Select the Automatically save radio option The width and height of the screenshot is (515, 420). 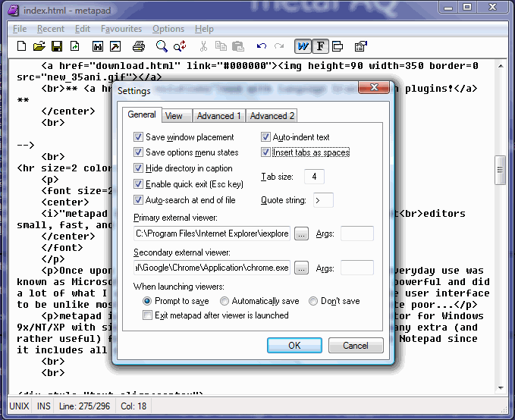pos(225,301)
